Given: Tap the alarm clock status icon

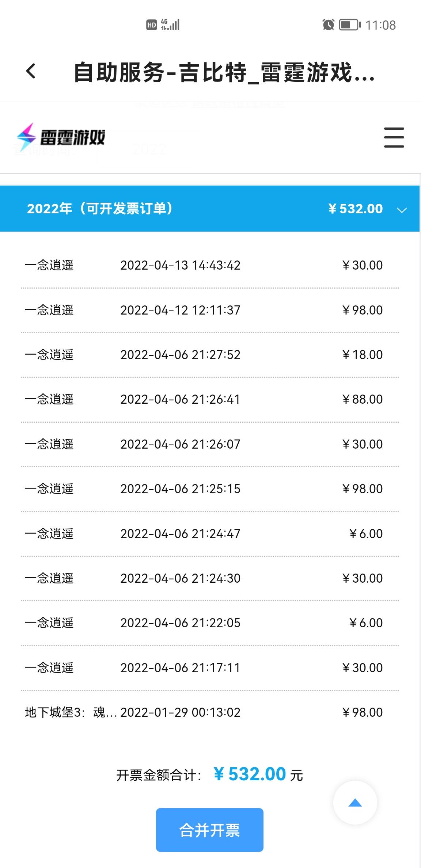Looking at the screenshot, I should click(x=328, y=25).
